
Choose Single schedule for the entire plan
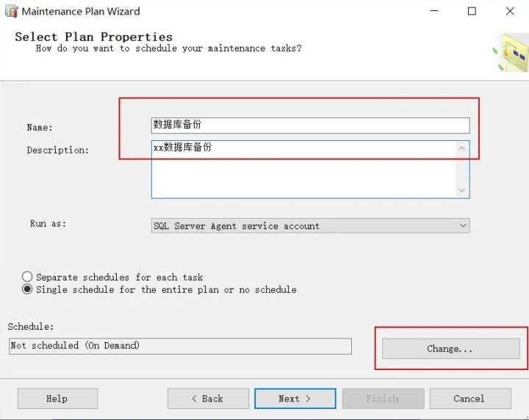click(x=28, y=290)
